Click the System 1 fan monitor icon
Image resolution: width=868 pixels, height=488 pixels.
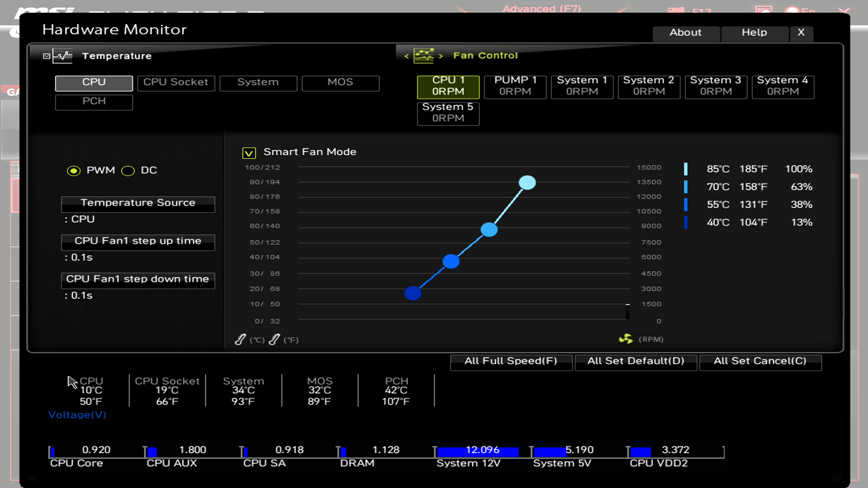coord(582,85)
